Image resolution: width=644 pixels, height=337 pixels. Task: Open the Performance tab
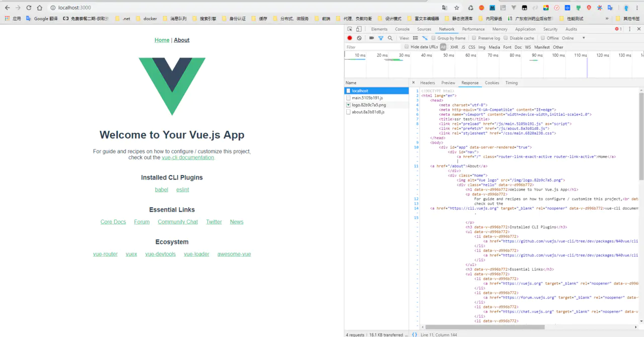click(x=473, y=29)
